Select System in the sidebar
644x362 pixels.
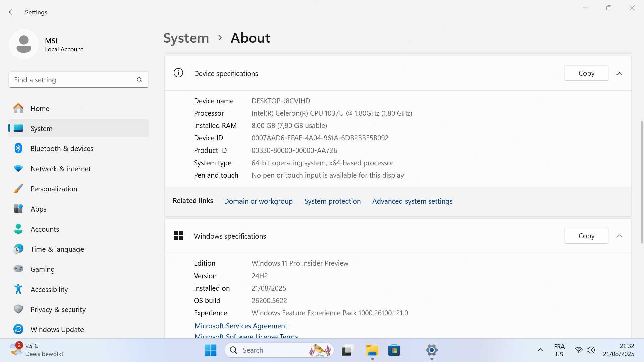[78, 128]
